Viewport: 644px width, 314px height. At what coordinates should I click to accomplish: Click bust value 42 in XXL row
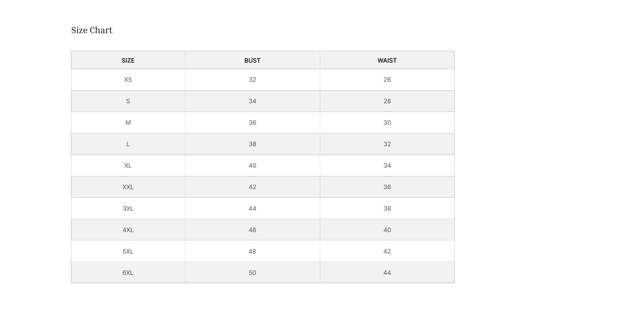tap(252, 187)
